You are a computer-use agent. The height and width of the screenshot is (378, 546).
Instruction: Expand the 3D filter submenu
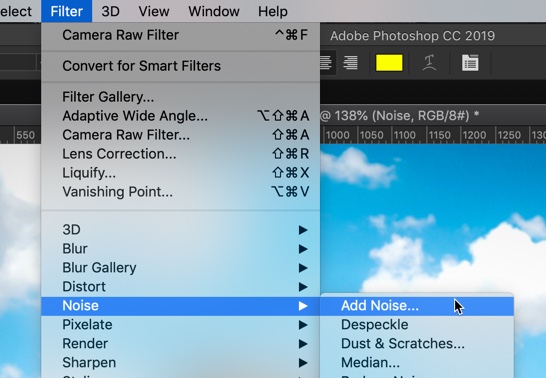tap(180, 230)
